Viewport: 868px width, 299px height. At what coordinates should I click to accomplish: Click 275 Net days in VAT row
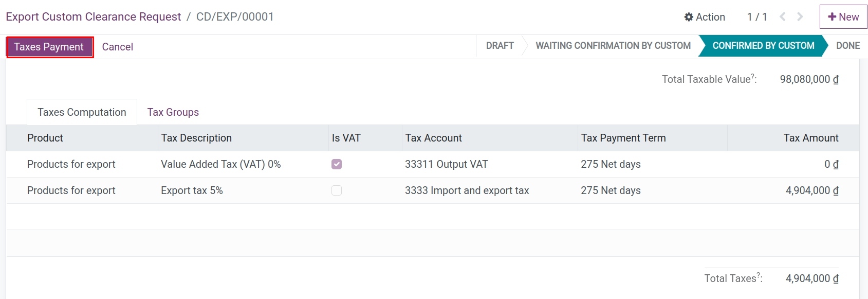coord(611,164)
